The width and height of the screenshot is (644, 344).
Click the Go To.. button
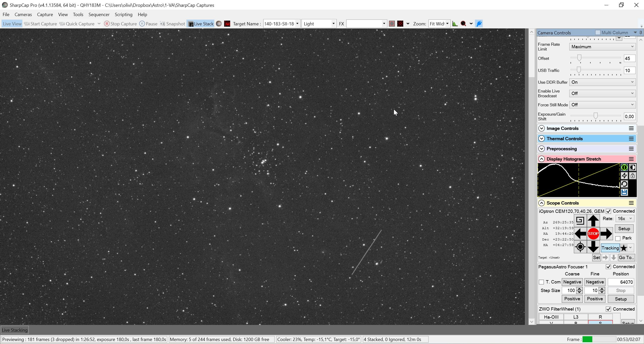pyautogui.click(x=626, y=258)
